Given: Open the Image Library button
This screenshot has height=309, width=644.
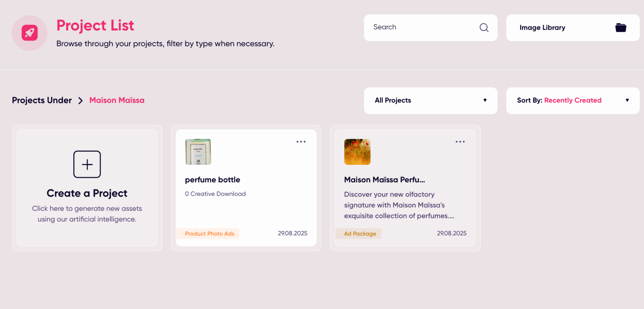Looking at the screenshot, I should pyautogui.click(x=573, y=28).
